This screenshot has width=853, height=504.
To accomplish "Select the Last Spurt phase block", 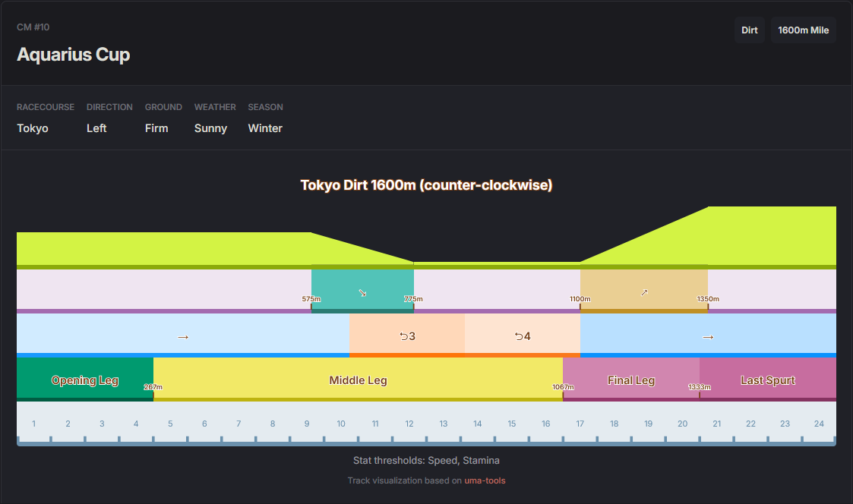I will pos(767,380).
